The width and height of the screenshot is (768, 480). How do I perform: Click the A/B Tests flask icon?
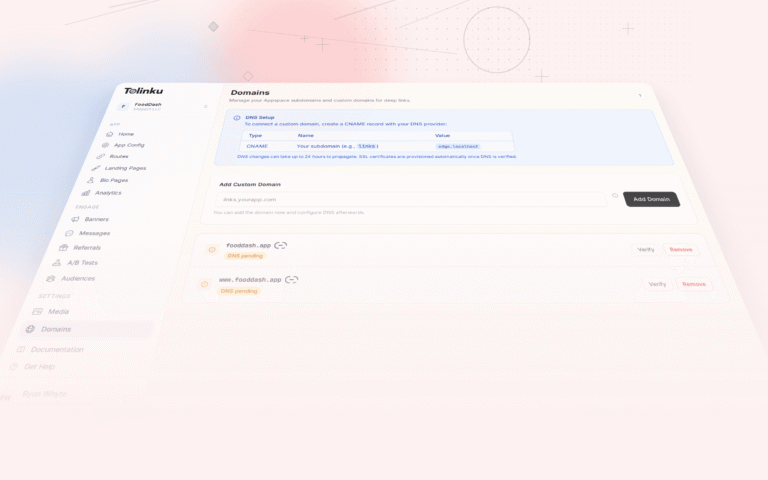[x=57, y=263]
